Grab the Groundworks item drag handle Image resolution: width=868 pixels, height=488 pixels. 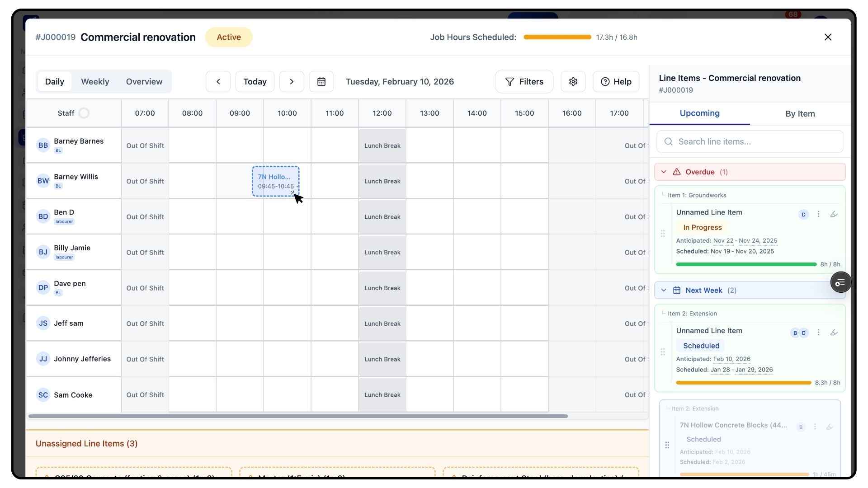tap(663, 234)
